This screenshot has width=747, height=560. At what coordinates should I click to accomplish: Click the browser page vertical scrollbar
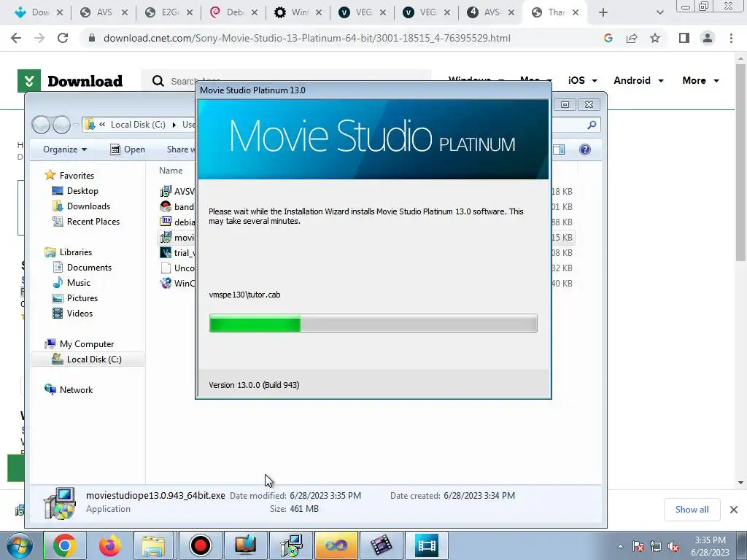[740, 162]
